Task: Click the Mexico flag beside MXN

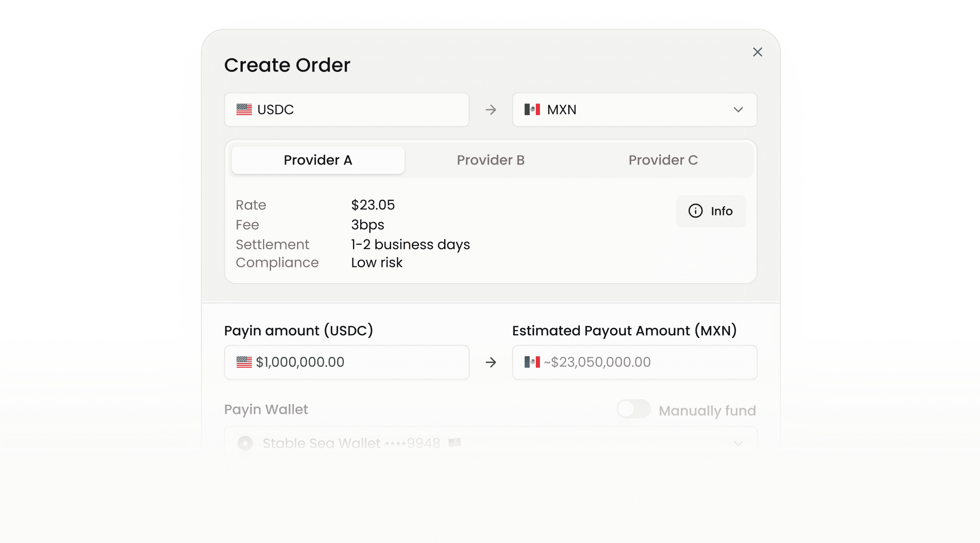Action: pos(532,110)
